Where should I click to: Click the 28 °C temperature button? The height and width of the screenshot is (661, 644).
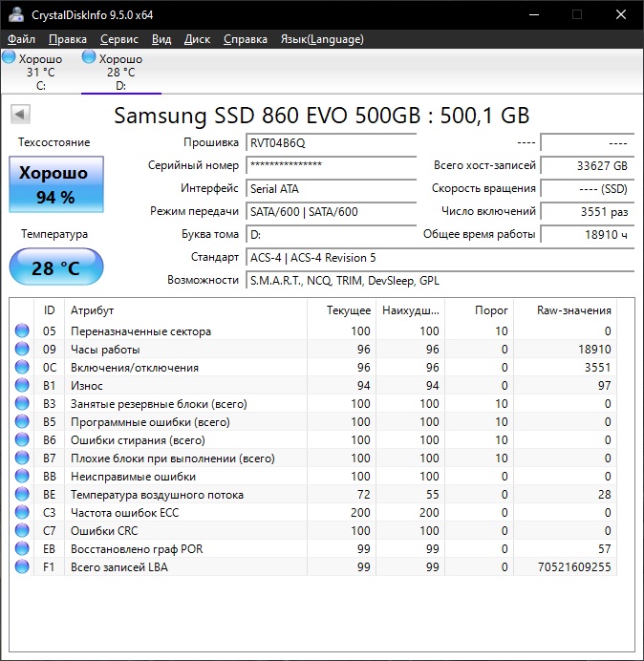click(55, 267)
